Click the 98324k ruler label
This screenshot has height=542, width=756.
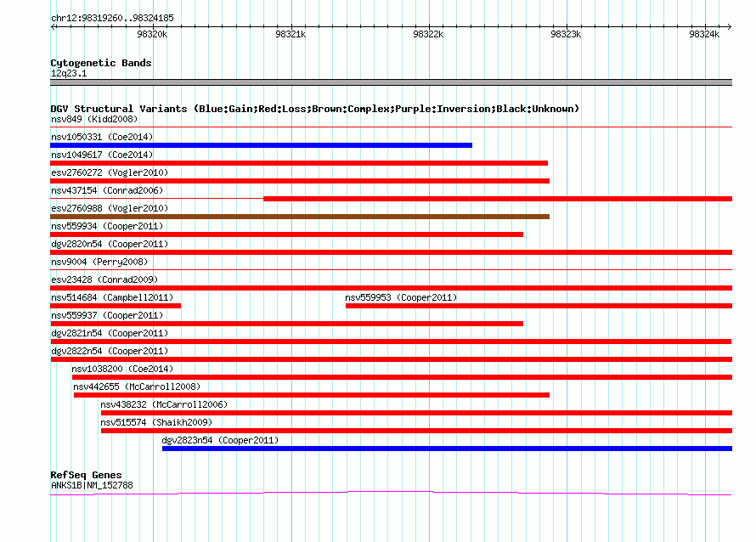[704, 34]
